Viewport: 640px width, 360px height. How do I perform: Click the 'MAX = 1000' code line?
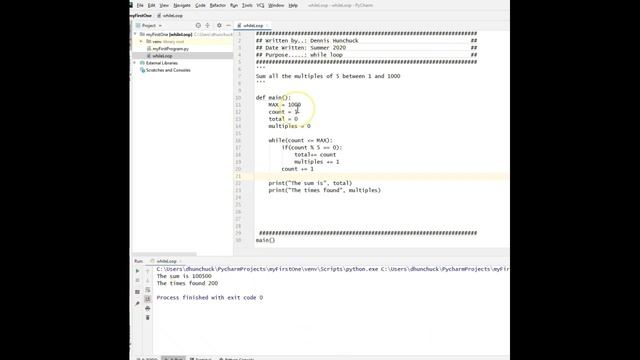284,105
